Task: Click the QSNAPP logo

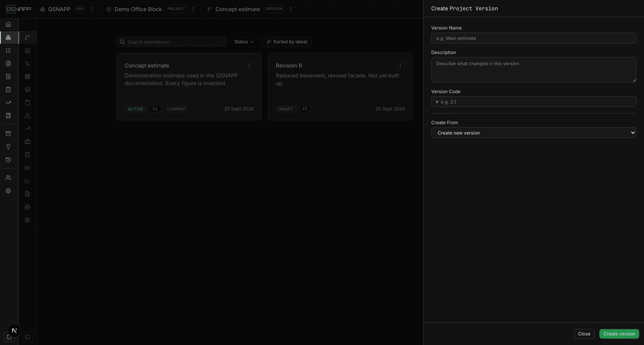Action: point(19,9)
